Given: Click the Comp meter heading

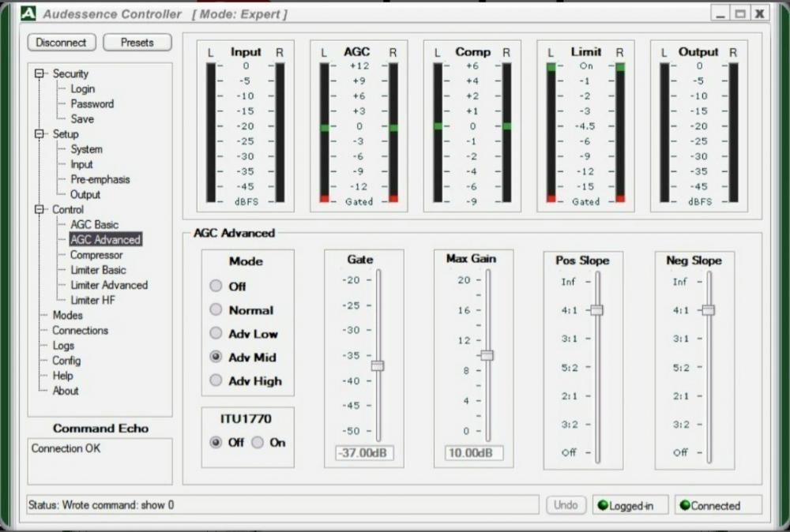Looking at the screenshot, I should pos(472,52).
